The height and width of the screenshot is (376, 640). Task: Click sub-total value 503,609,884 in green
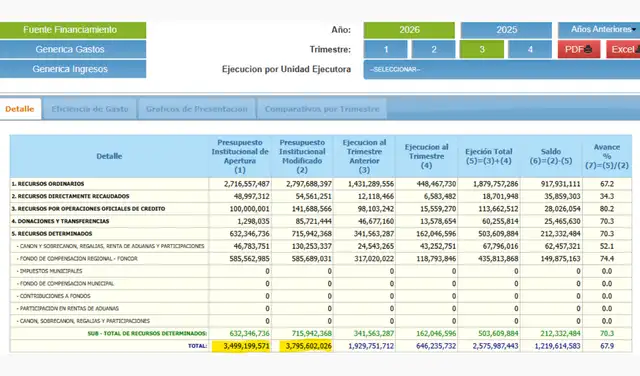pos(498,334)
